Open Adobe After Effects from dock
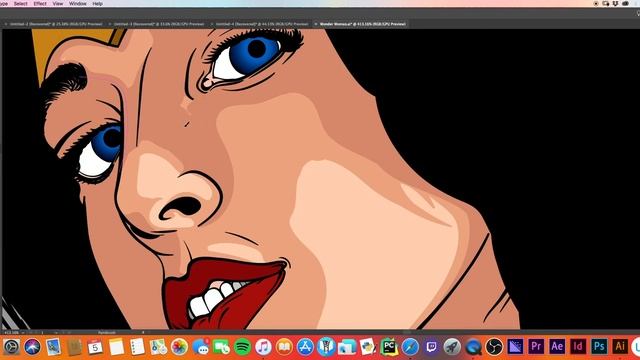This screenshot has height=360, width=640. (x=558, y=347)
